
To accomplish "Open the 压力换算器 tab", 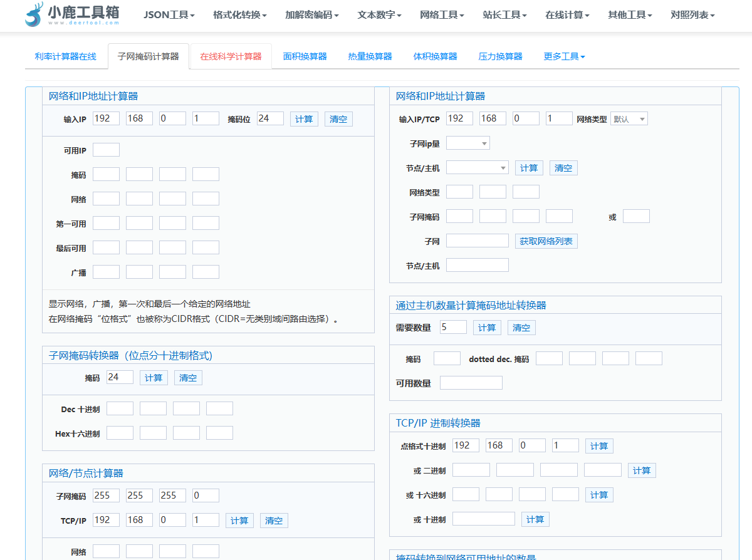I will coord(501,56).
